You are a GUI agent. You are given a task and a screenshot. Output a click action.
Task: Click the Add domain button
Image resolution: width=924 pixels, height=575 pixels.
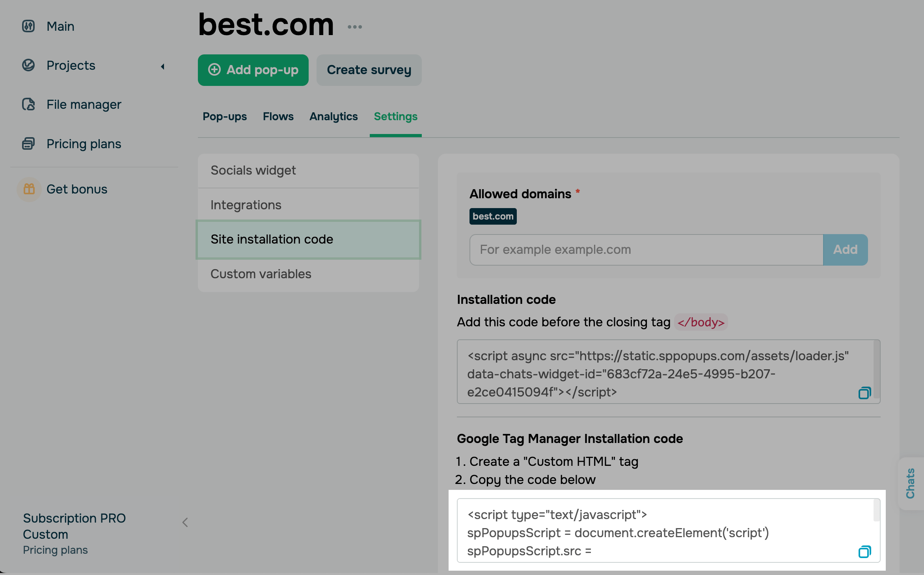[x=845, y=250]
